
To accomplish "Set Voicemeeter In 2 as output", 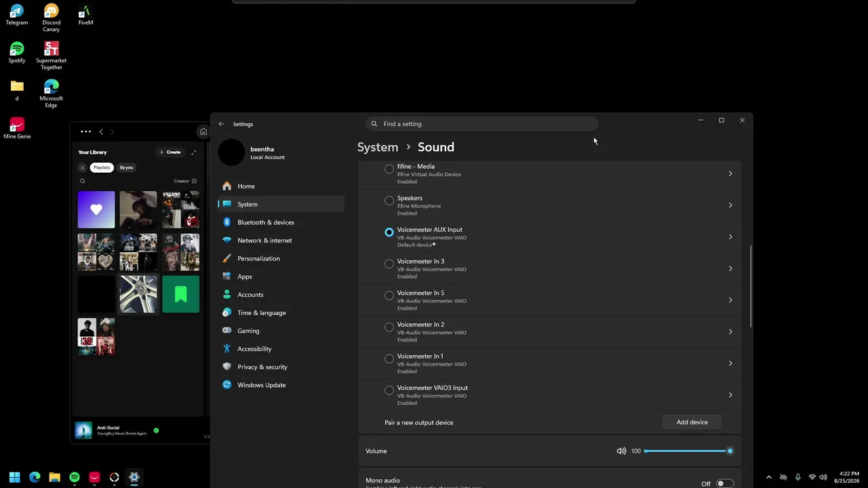I will pyautogui.click(x=389, y=327).
